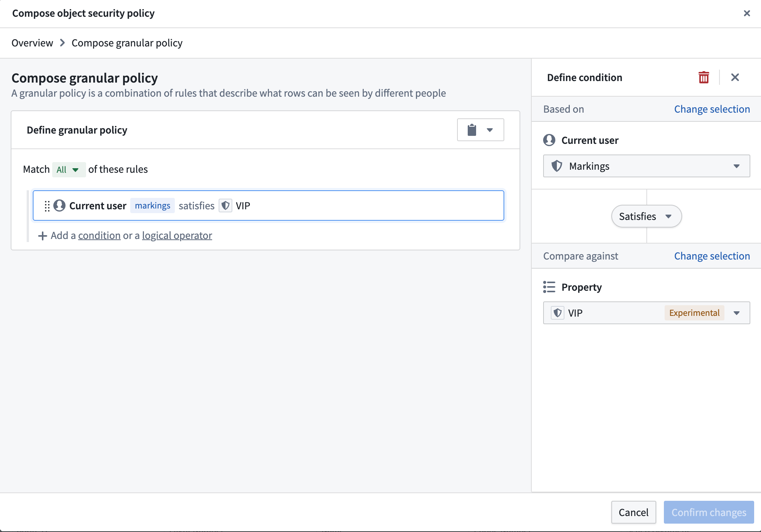Close the Define condition panel
Screen dimensions: 761x532
735,77
